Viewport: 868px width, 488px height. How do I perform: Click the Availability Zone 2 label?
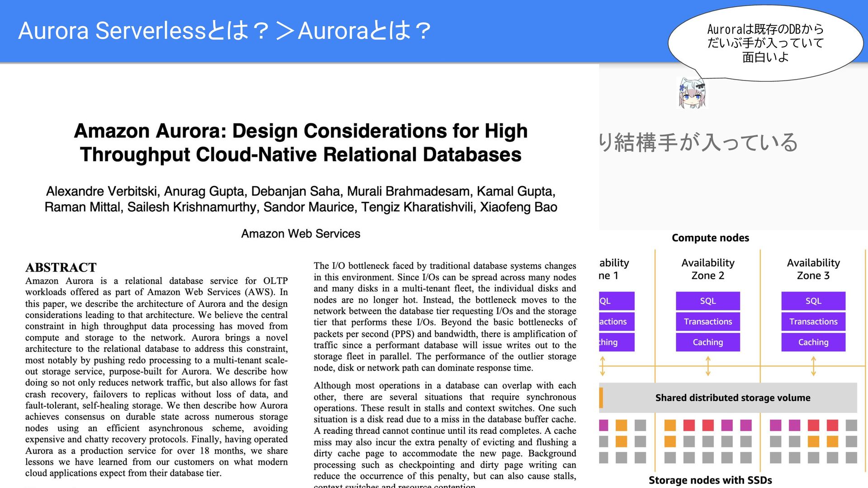[708, 269]
